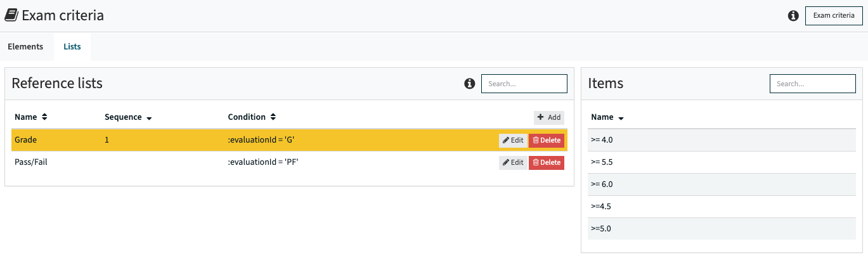Add a new reference list

click(549, 117)
